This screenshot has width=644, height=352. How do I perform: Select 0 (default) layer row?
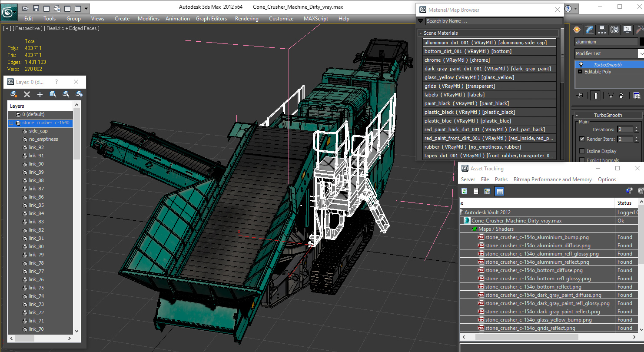tap(41, 115)
